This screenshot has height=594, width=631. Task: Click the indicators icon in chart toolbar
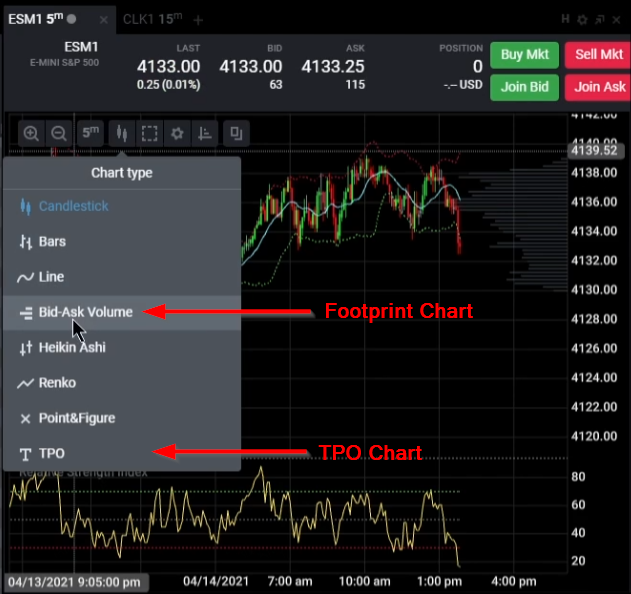click(205, 133)
